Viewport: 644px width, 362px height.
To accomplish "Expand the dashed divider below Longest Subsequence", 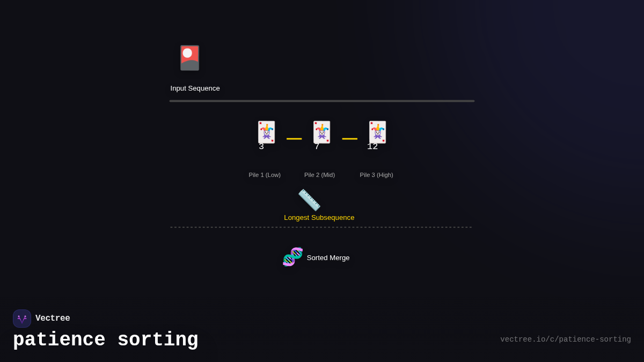I will pos(321,226).
